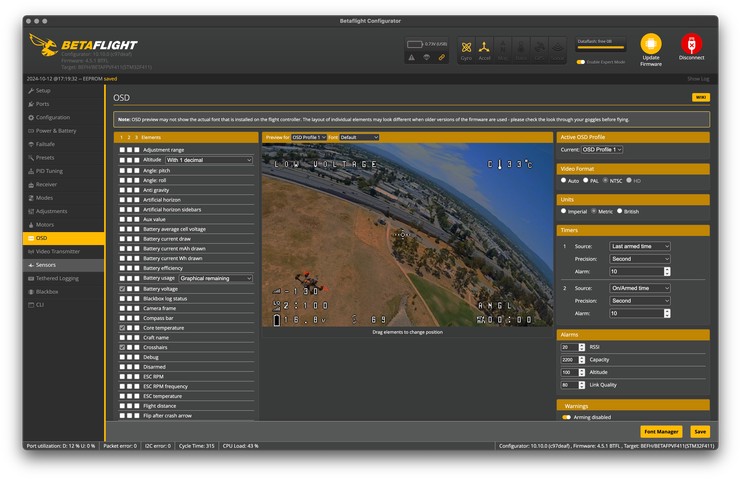Click RSSI alarm value field

[569, 347]
